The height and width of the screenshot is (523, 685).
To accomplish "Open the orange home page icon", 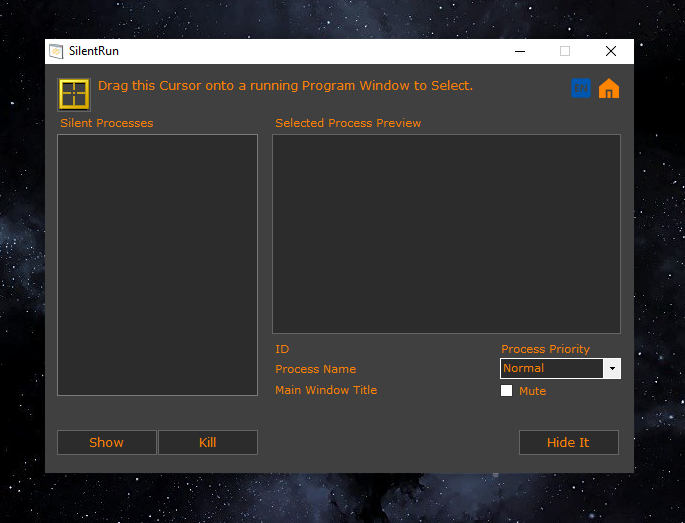I will (609, 88).
